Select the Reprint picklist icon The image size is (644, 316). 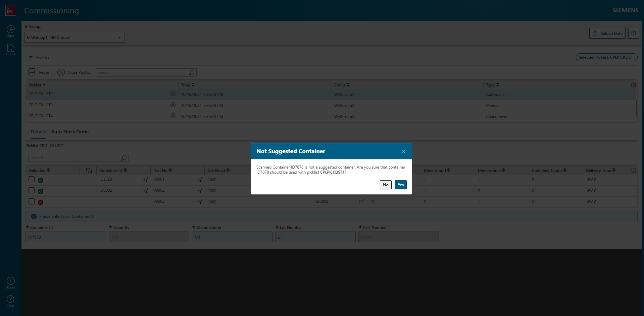pyautogui.click(x=32, y=72)
